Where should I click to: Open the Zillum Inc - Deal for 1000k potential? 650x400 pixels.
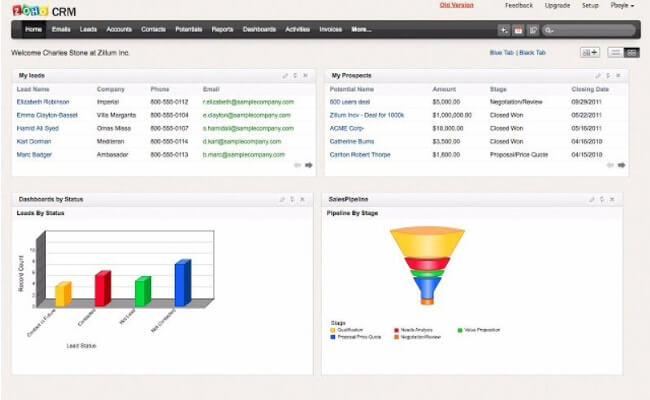click(x=367, y=115)
